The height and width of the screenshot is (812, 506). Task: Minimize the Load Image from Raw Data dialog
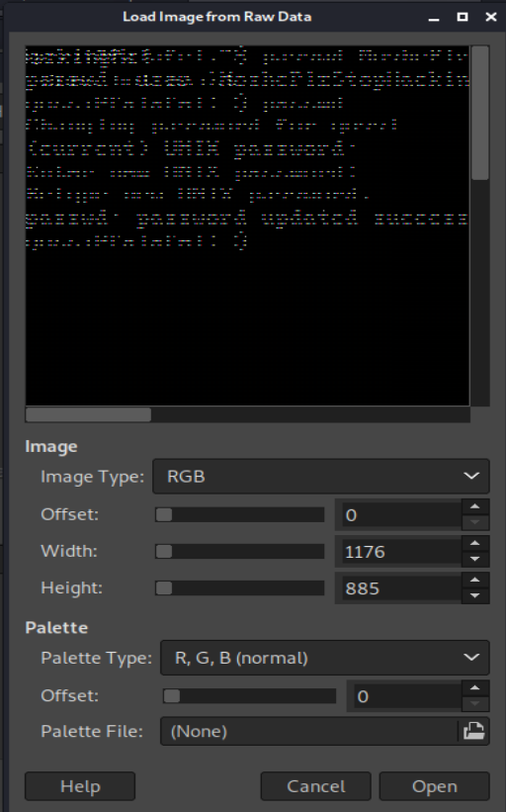coord(434,18)
